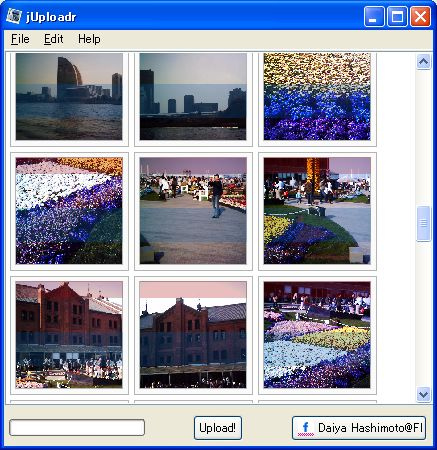This screenshot has width=437, height=450.
Task: Maximize the jUploadr window
Action: click(x=397, y=16)
